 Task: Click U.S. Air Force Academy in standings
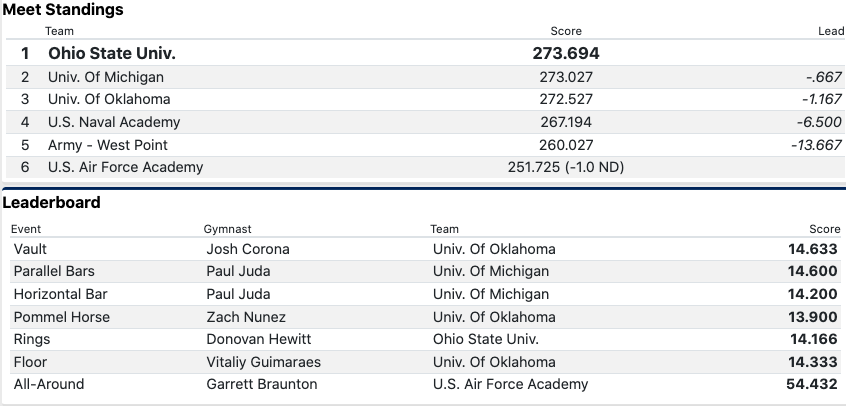click(x=125, y=167)
